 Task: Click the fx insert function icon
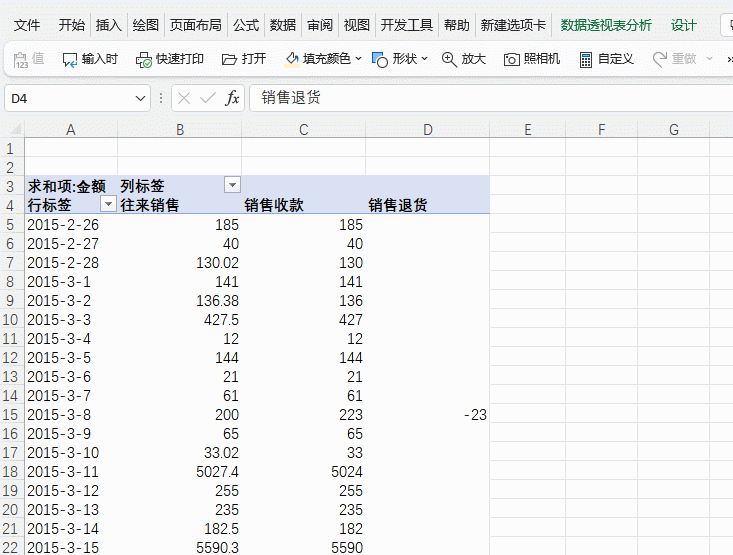tap(232, 98)
